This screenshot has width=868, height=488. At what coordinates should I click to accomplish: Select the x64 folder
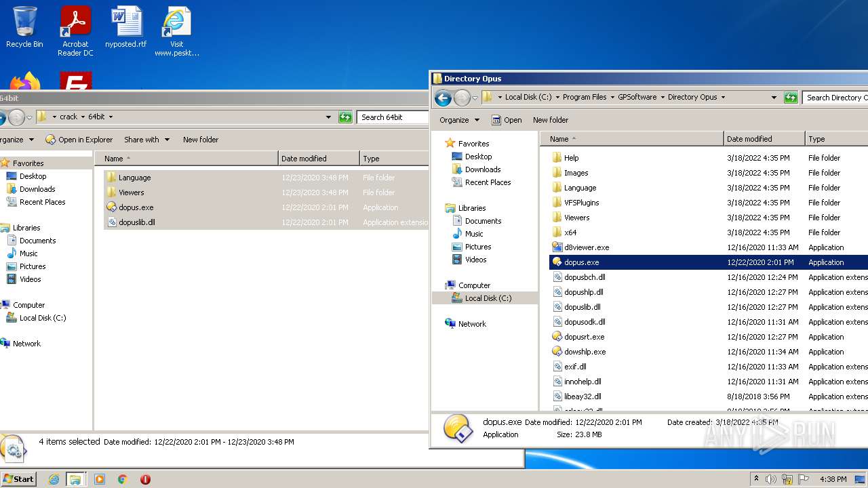(570, 232)
